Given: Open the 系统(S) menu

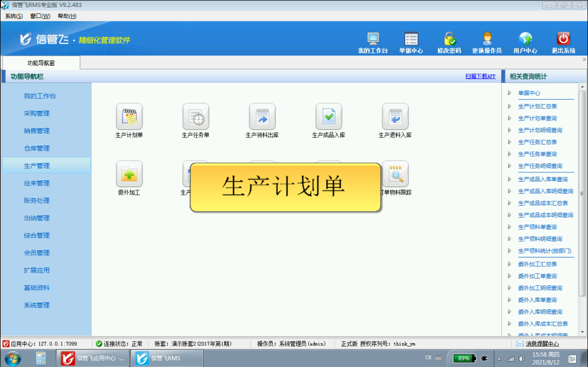Looking at the screenshot, I should 14,16.
